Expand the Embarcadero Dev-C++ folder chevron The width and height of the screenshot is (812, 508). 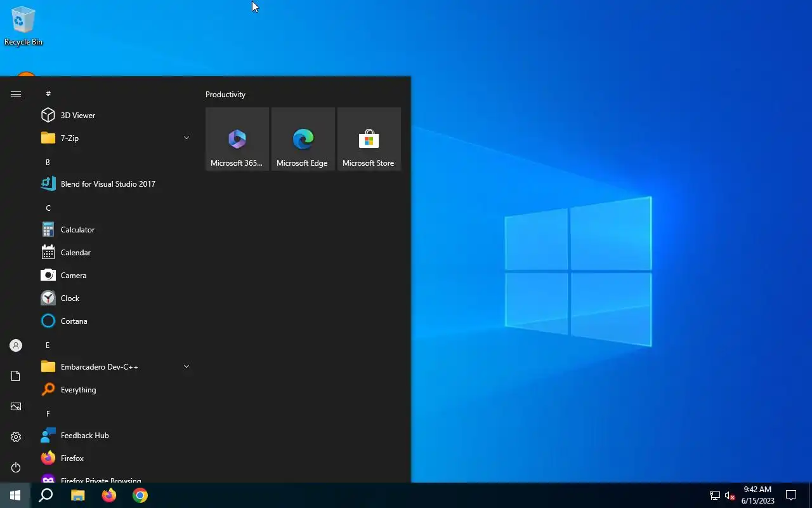187,366
